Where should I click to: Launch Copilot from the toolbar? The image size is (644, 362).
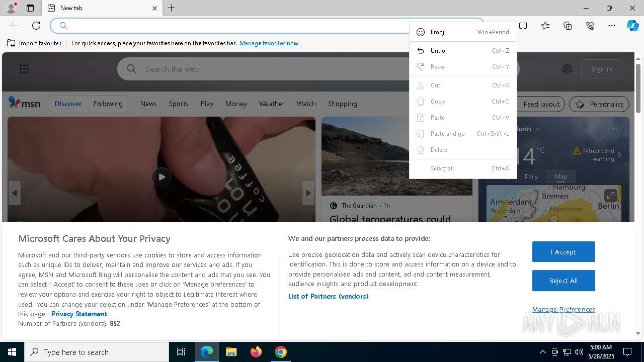click(x=632, y=26)
